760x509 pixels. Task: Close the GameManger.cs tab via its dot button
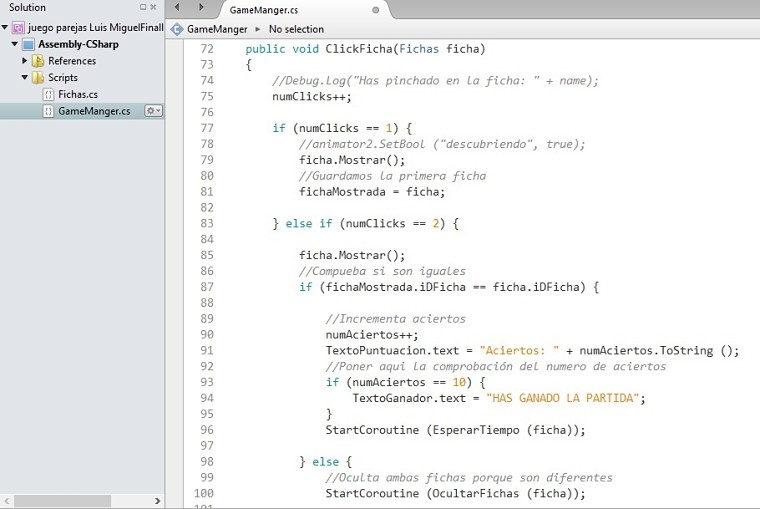375,10
